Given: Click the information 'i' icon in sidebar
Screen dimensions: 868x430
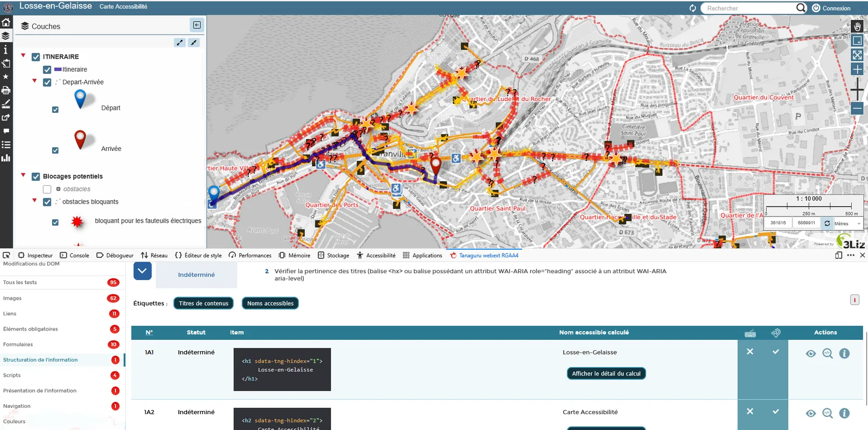Looking at the screenshot, I should click(x=6, y=49).
